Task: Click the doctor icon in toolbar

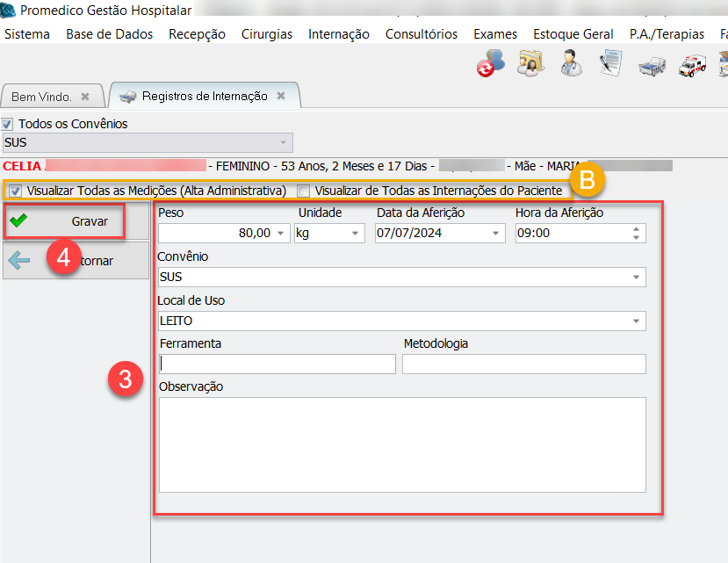Action: tap(570, 64)
